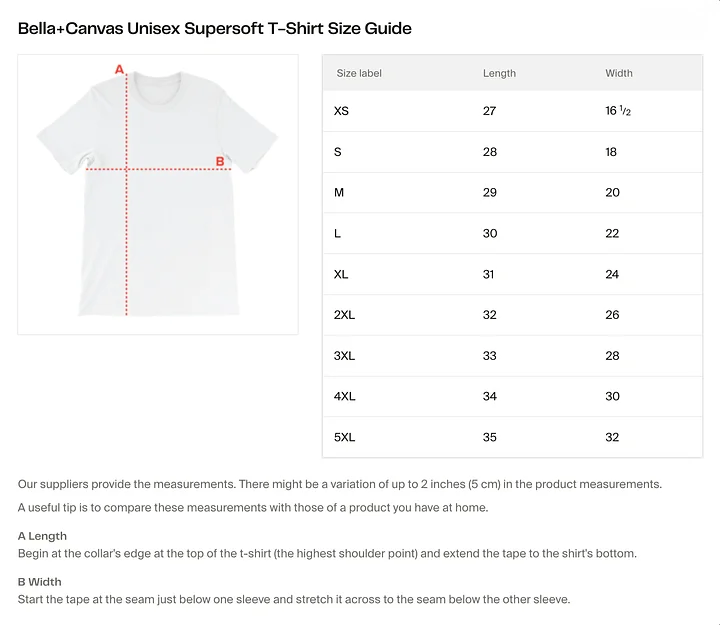Select the Length column header
The height and width of the screenshot is (625, 720).
pos(499,73)
